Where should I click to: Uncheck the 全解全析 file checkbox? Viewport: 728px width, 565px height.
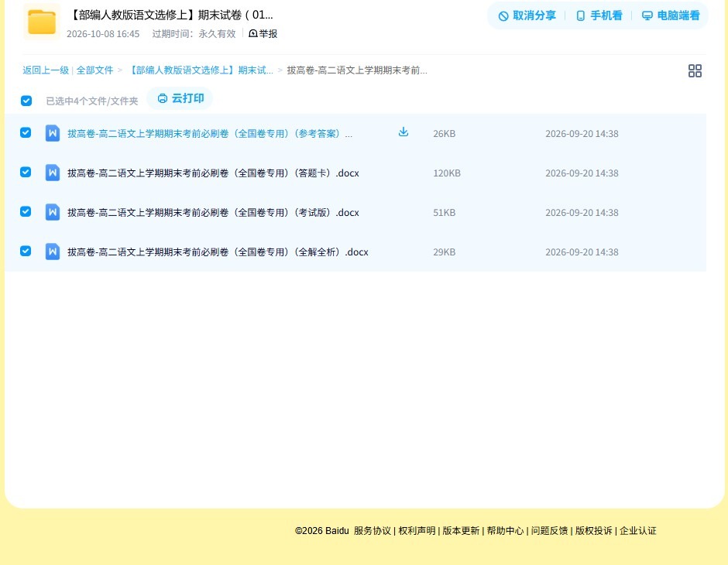coord(26,251)
